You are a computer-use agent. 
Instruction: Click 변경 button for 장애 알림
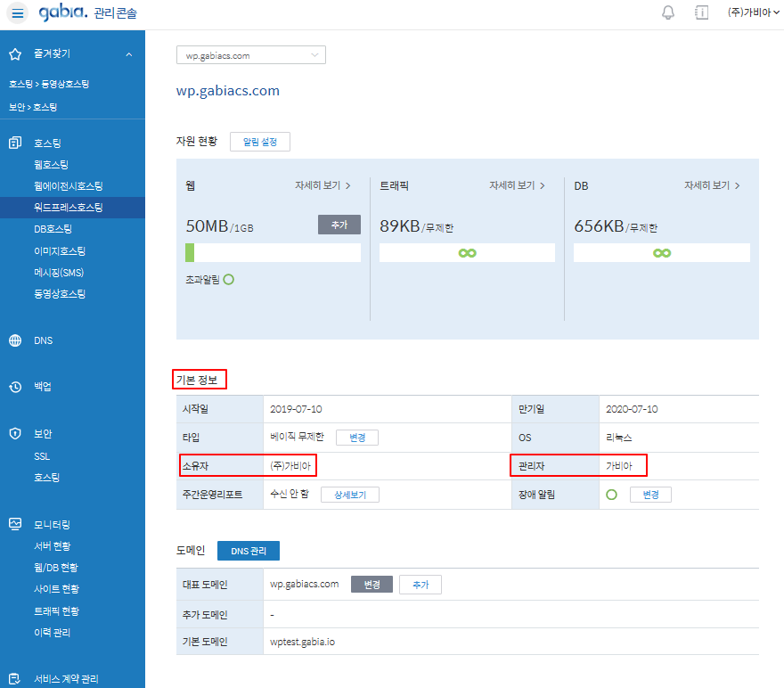tap(650, 495)
